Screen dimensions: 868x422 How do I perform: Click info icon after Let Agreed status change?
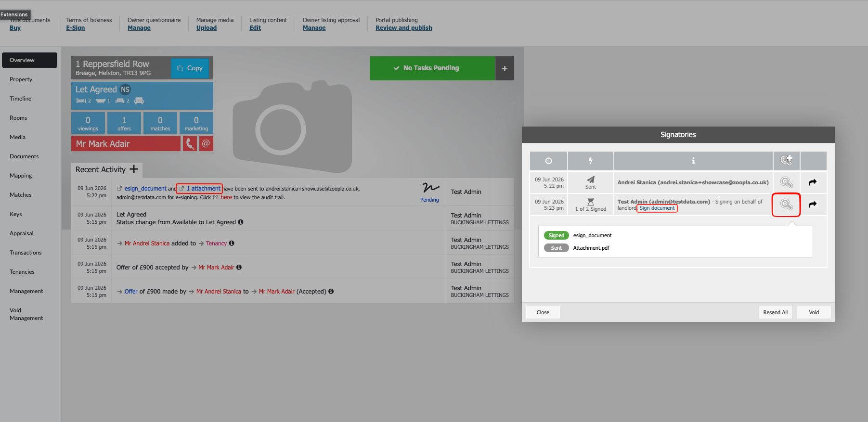point(241,222)
